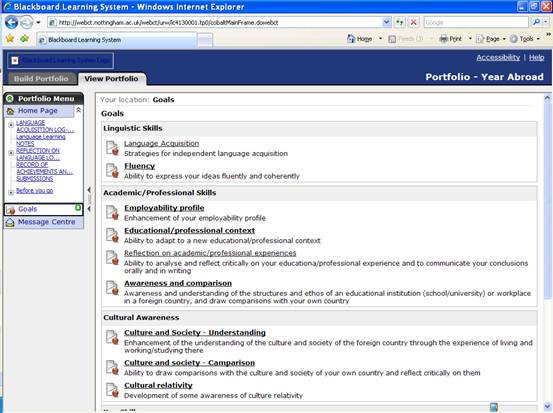Viewport: 553px width, 413px height.
Task: Click the Educational/professional context goal icon
Action: (113, 235)
